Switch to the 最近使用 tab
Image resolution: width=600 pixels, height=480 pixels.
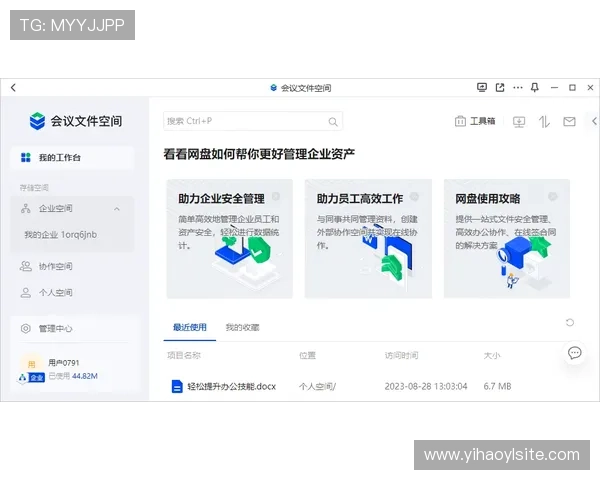[x=189, y=328]
